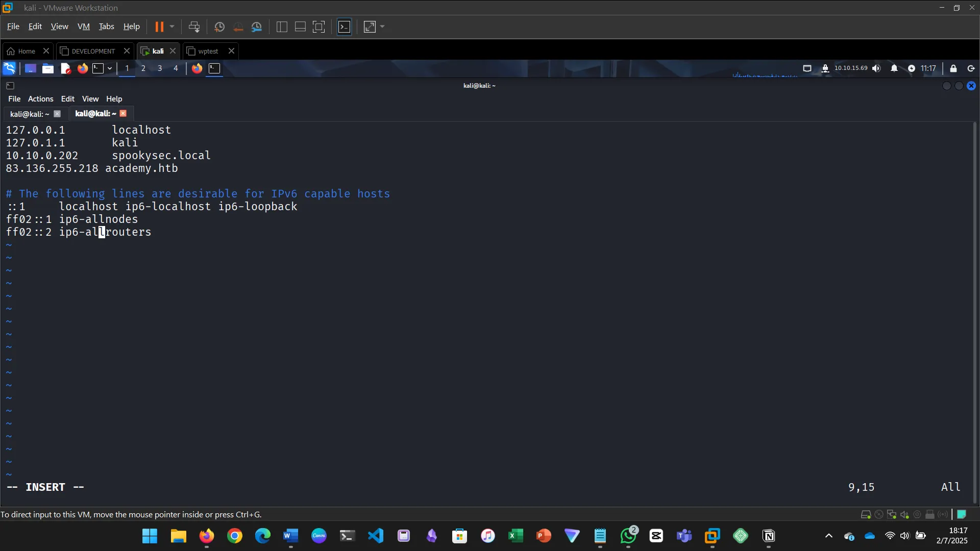980x551 pixels.
Task: Expand the terminal launcher chevron in Kali panel
Action: (x=109, y=68)
